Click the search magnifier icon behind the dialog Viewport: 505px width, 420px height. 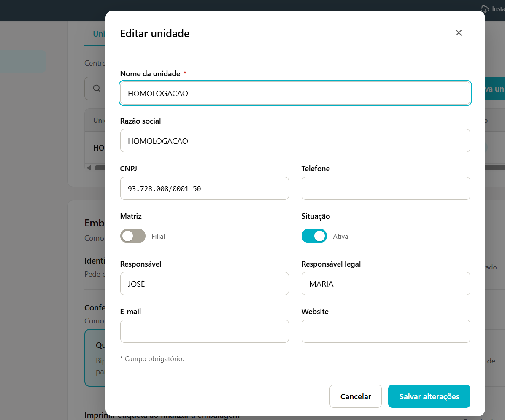tap(97, 88)
